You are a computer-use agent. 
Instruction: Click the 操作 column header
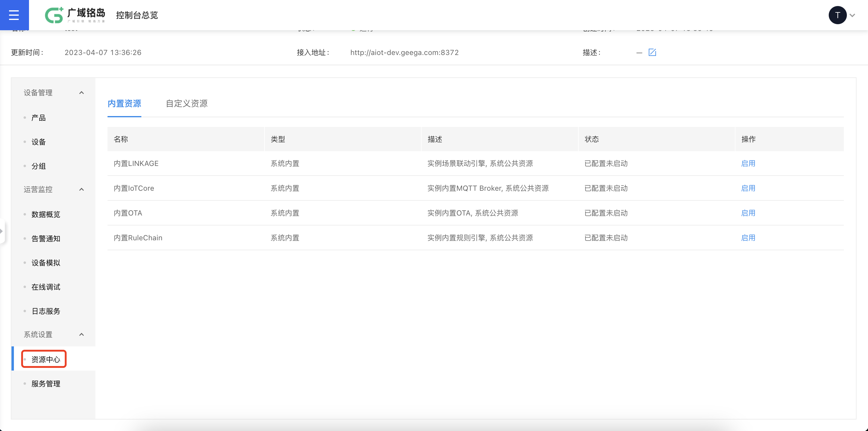[x=789, y=139]
